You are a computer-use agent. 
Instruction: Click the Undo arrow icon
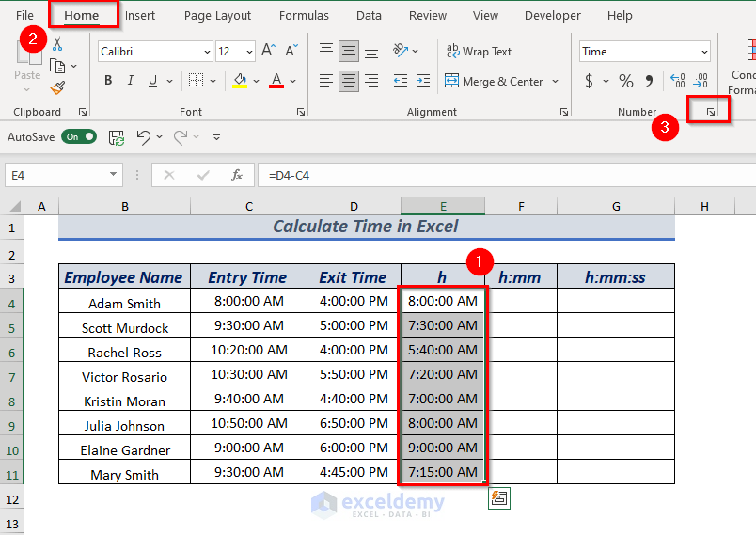click(x=143, y=137)
